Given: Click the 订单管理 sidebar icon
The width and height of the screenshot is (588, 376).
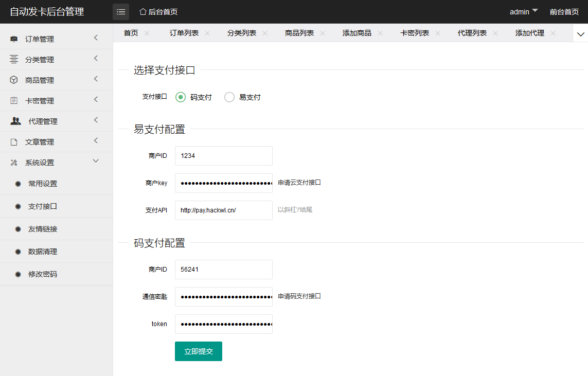Looking at the screenshot, I should tap(14, 39).
